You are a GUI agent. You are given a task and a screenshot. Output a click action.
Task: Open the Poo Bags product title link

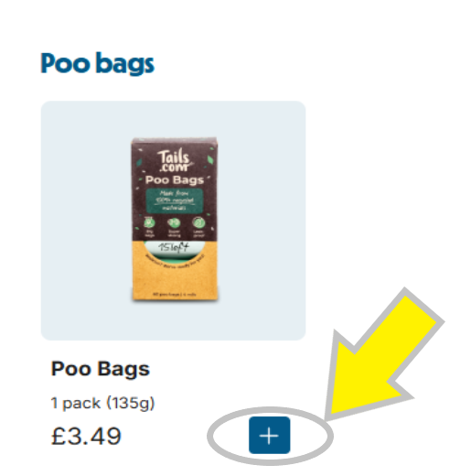[x=101, y=369]
